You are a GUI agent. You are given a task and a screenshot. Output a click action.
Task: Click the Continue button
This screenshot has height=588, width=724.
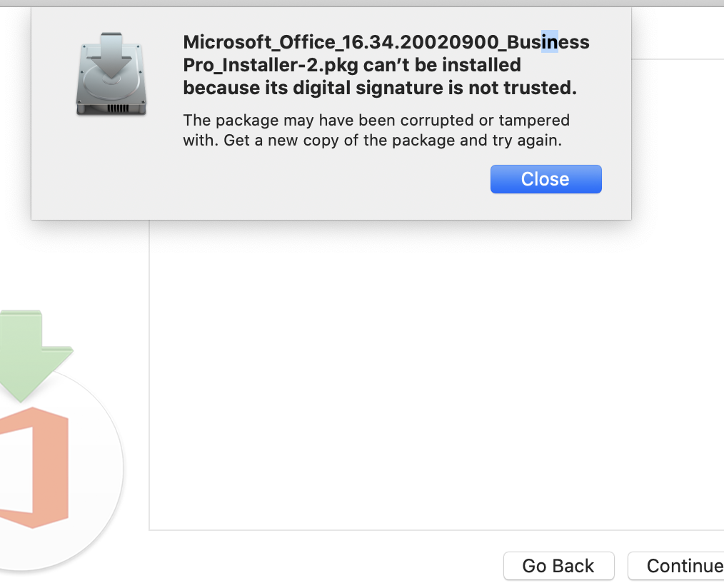click(676, 566)
